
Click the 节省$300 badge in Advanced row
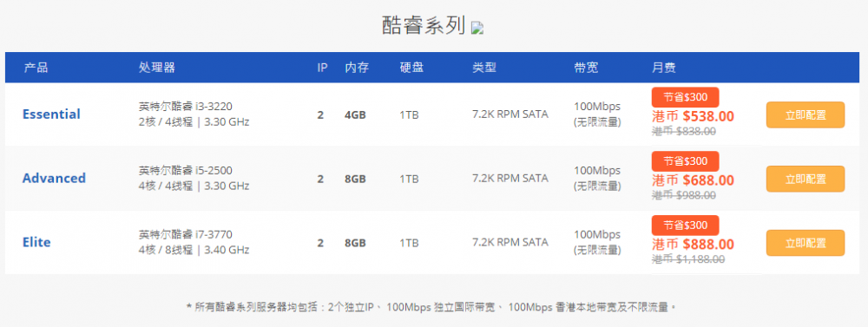[x=686, y=161]
